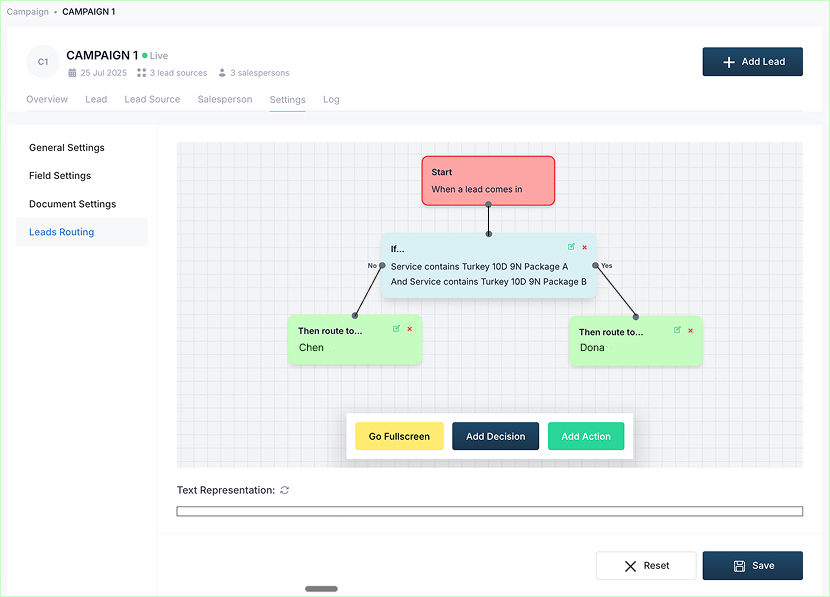The height and width of the screenshot is (597, 830).
Task: Refresh the Text Representation
Action: point(283,490)
